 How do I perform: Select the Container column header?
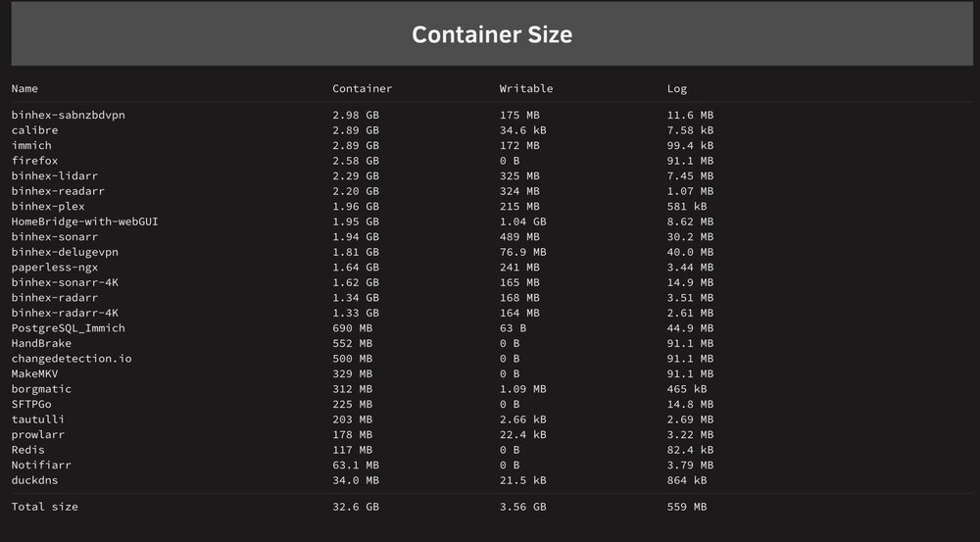coord(363,89)
